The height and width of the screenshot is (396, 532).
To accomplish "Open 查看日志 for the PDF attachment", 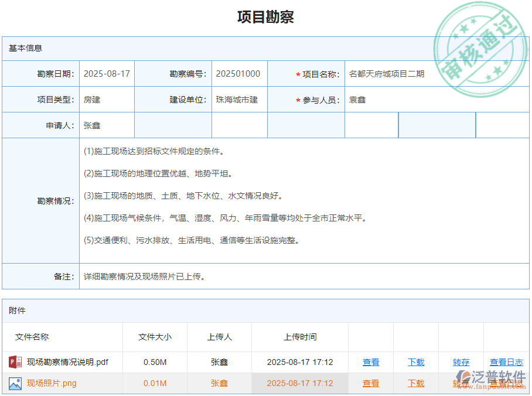I will [x=506, y=362].
